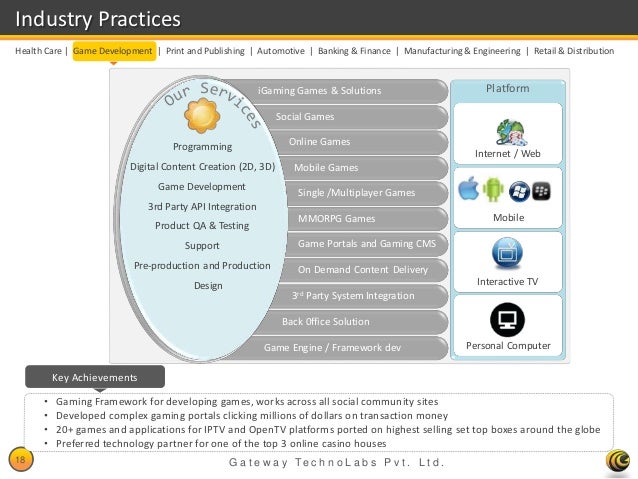Click the Internet / Web label
The image size is (638, 479).
point(507,154)
